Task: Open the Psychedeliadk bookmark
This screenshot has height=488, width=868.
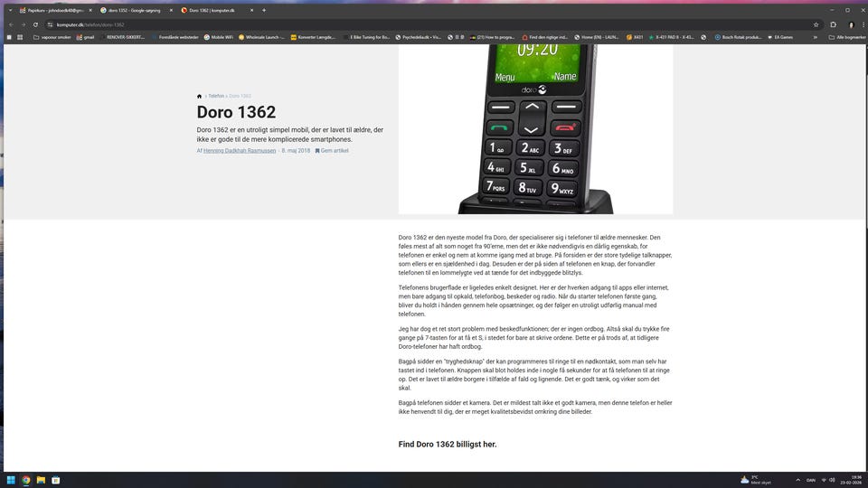Action: pyautogui.click(x=418, y=37)
